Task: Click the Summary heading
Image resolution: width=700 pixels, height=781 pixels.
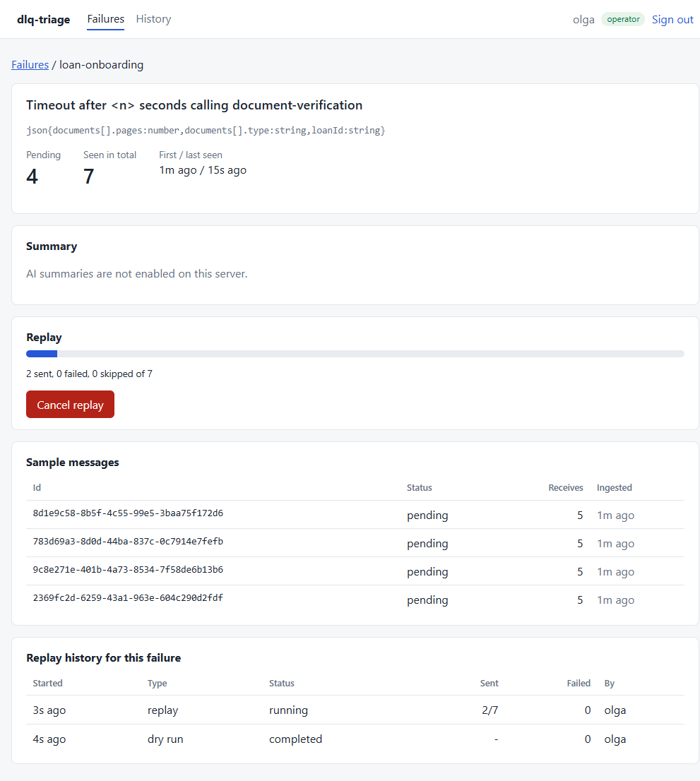Action: tap(52, 246)
